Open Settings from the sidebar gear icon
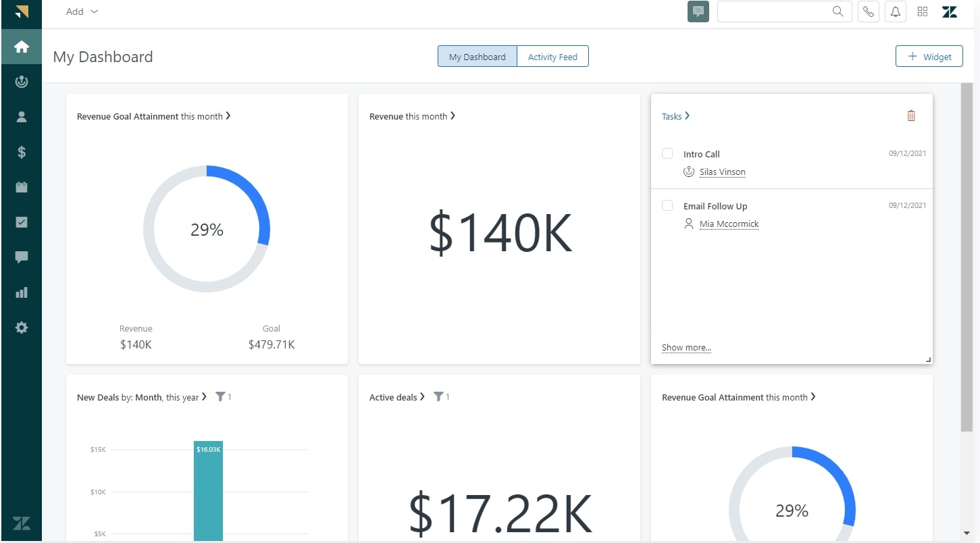 [x=21, y=328]
